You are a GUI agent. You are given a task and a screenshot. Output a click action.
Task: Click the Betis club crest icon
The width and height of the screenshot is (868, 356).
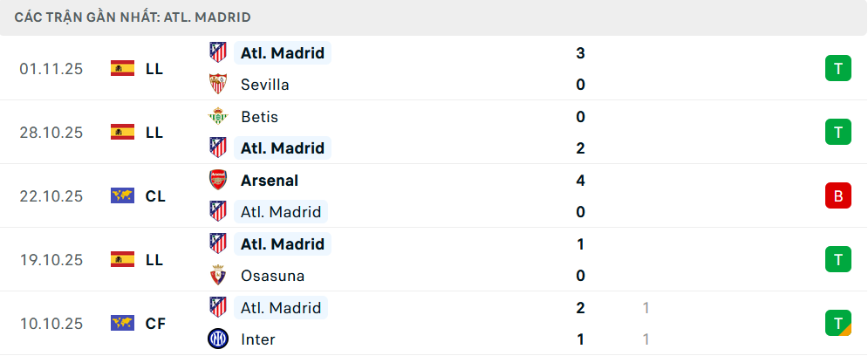pos(217,116)
